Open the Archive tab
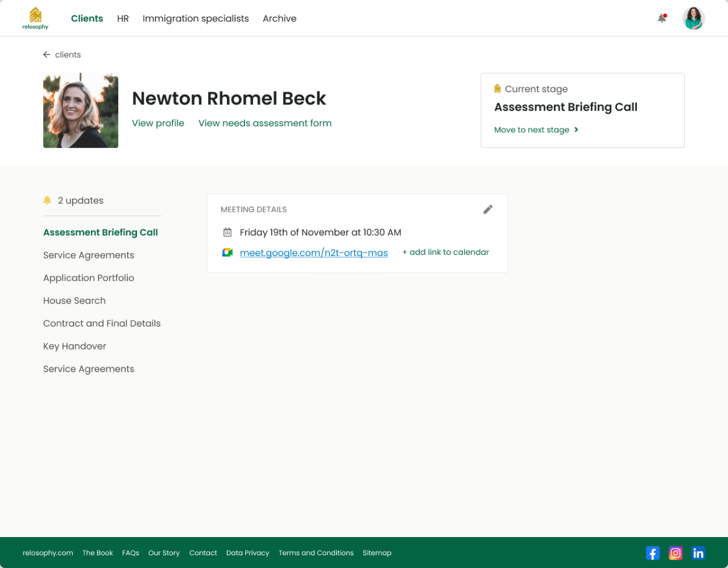The width and height of the screenshot is (728, 568). [280, 18]
